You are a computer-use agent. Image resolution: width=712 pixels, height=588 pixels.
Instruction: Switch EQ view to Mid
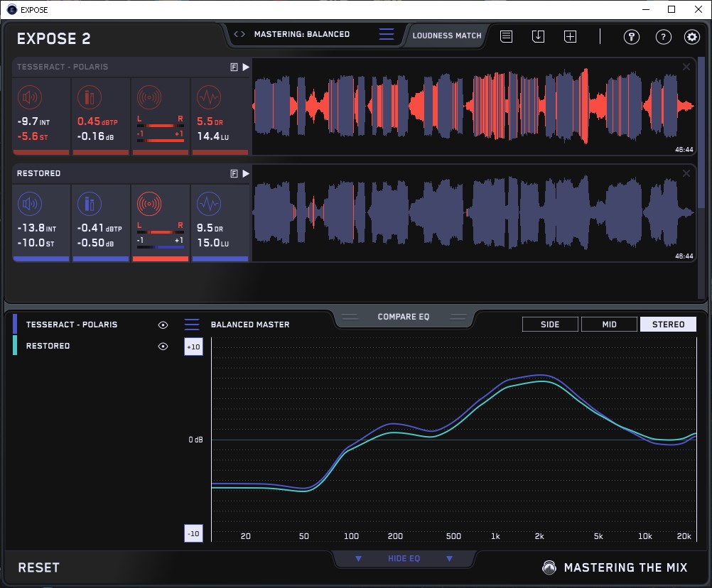(x=609, y=325)
